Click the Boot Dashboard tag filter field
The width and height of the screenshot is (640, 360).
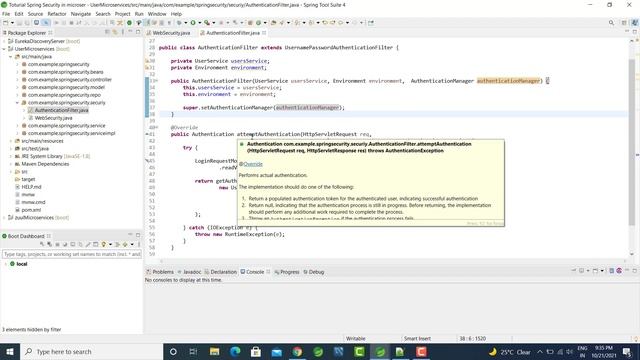72,254
